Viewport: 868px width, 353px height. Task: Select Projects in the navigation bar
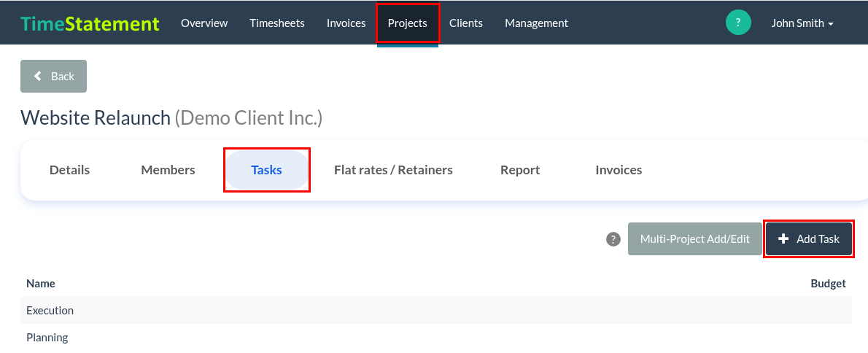tap(408, 23)
